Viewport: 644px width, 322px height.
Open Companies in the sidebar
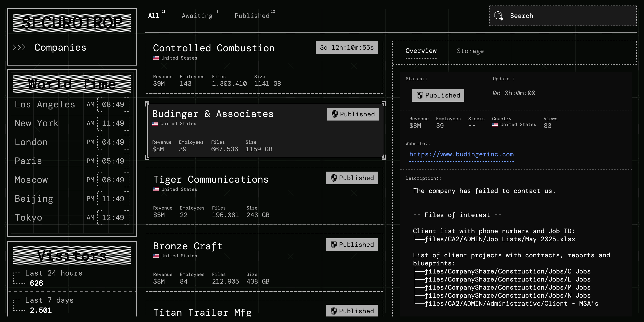click(x=60, y=48)
